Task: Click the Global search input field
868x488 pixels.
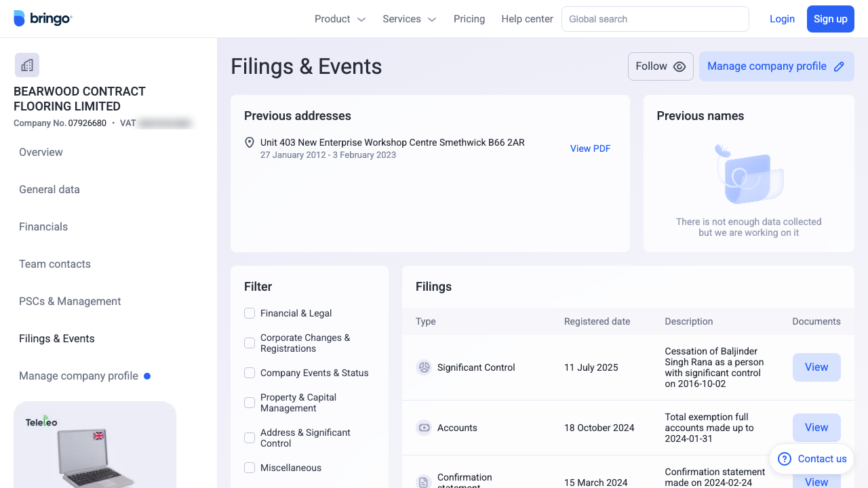Action: [654, 19]
